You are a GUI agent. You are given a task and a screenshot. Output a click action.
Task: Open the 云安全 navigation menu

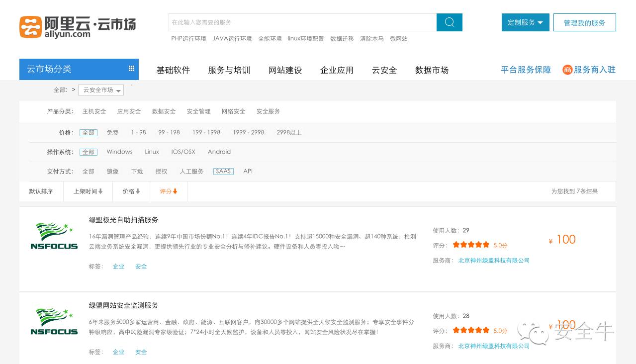tap(384, 70)
